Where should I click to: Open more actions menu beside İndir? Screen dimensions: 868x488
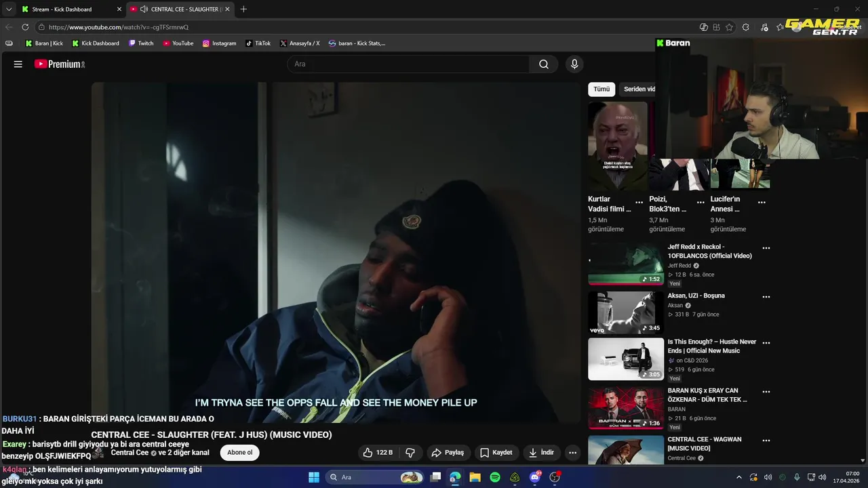tap(572, 452)
